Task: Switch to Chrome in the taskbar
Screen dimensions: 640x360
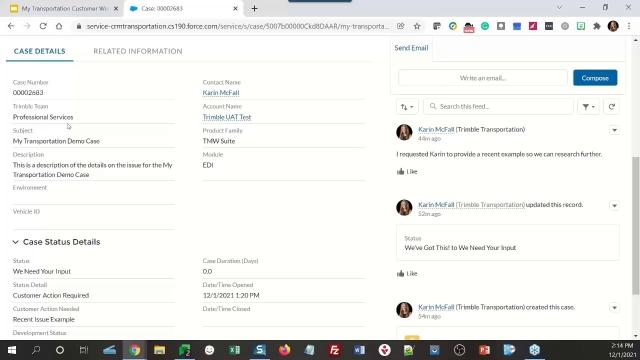Action: pyautogui.click(x=134, y=350)
